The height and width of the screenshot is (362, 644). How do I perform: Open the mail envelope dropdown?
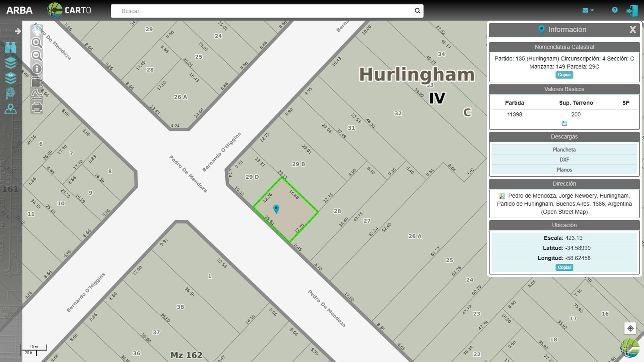pyautogui.click(x=588, y=10)
